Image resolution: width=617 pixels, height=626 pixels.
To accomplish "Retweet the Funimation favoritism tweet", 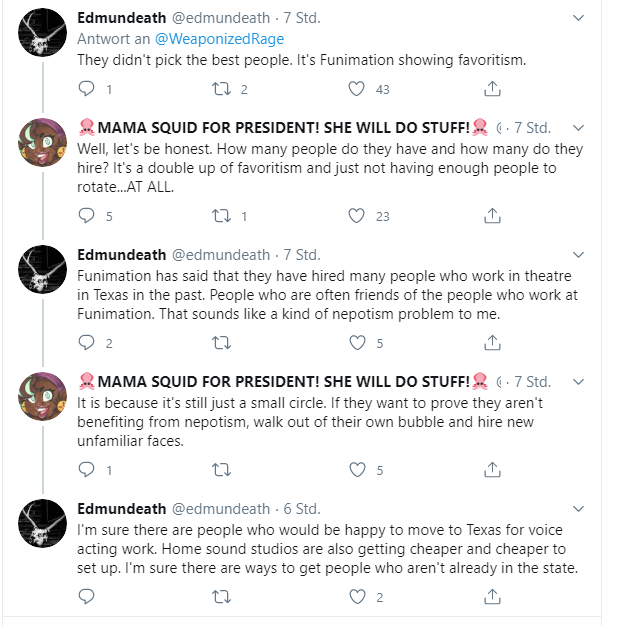I will [x=221, y=89].
